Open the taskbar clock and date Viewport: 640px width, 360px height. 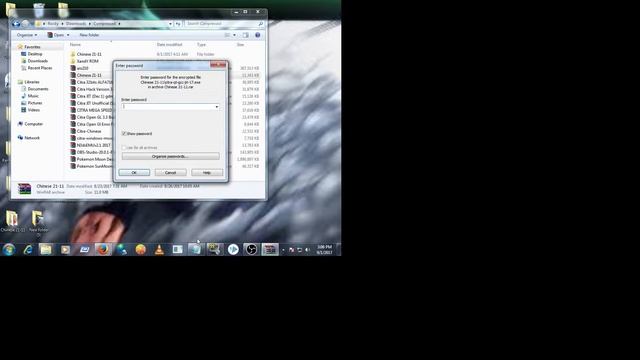[x=324, y=250]
